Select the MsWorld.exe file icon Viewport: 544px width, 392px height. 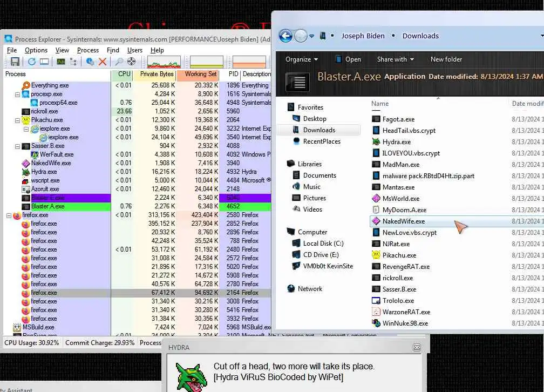click(376, 198)
